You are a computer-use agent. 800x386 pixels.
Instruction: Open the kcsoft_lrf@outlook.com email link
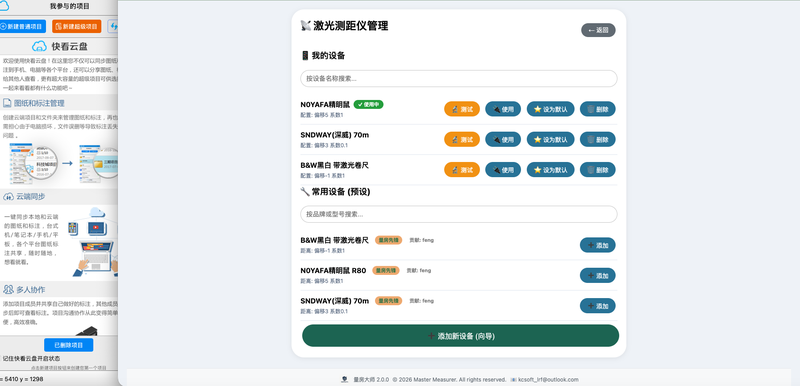548,379
